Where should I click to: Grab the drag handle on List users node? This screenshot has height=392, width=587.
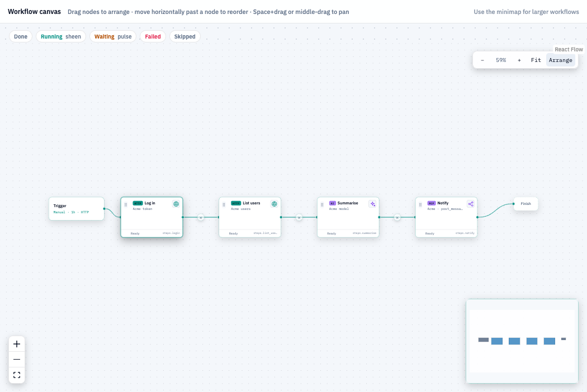(x=224, y=204)
